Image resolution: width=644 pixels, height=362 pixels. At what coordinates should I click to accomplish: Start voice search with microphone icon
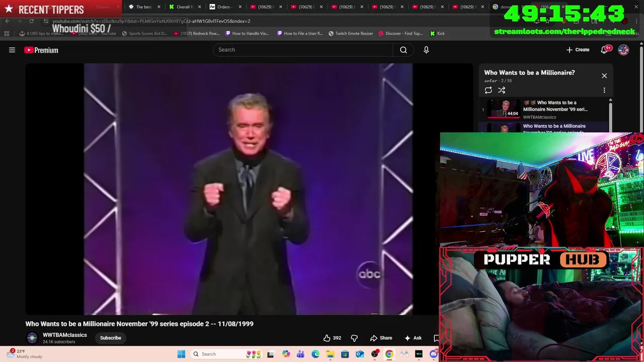(426, 50)
